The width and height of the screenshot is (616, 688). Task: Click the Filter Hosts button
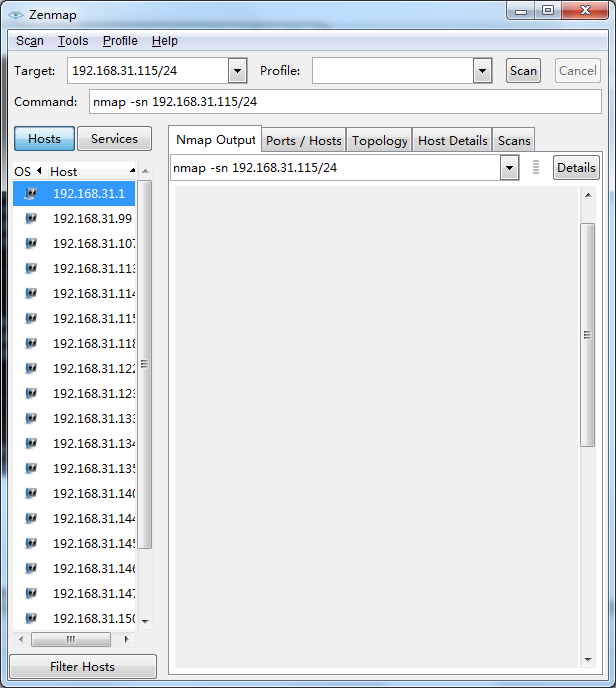(x=82, y=666)
